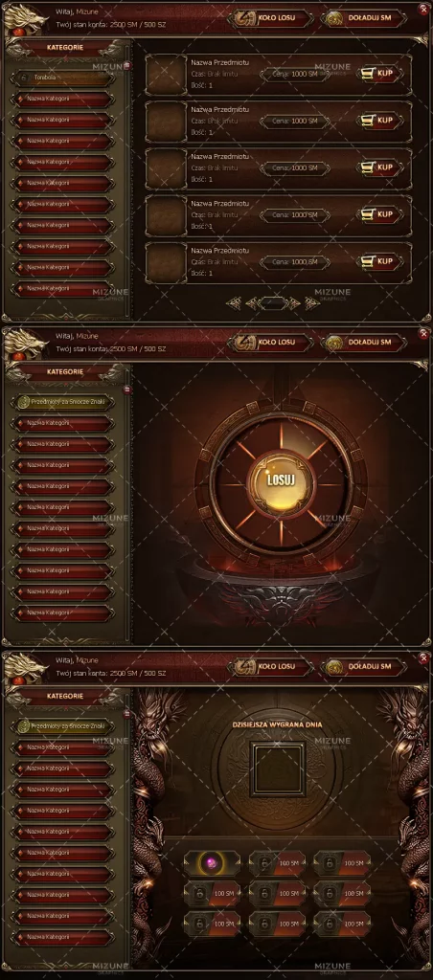This screenshot has height=980, width=433.
Task: Jump to first page with the double left arrow
Action: click(x=234, y=303)
